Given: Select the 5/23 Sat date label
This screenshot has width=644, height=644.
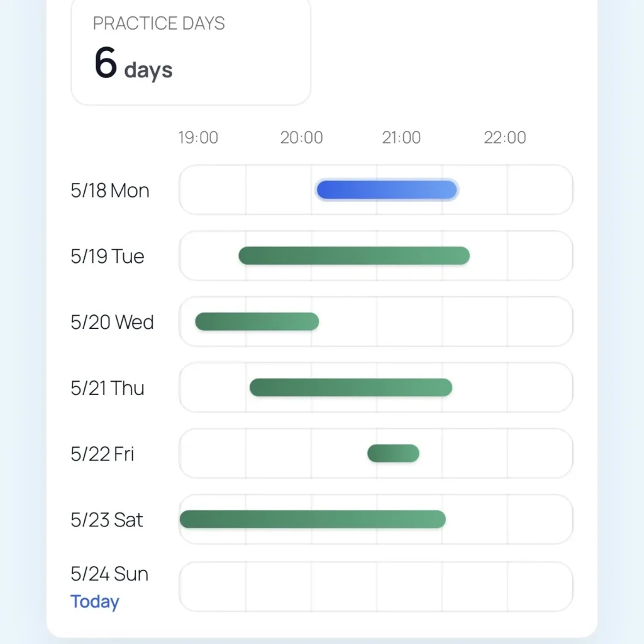Looking at the screenshot, I should (x=107, y=519).
